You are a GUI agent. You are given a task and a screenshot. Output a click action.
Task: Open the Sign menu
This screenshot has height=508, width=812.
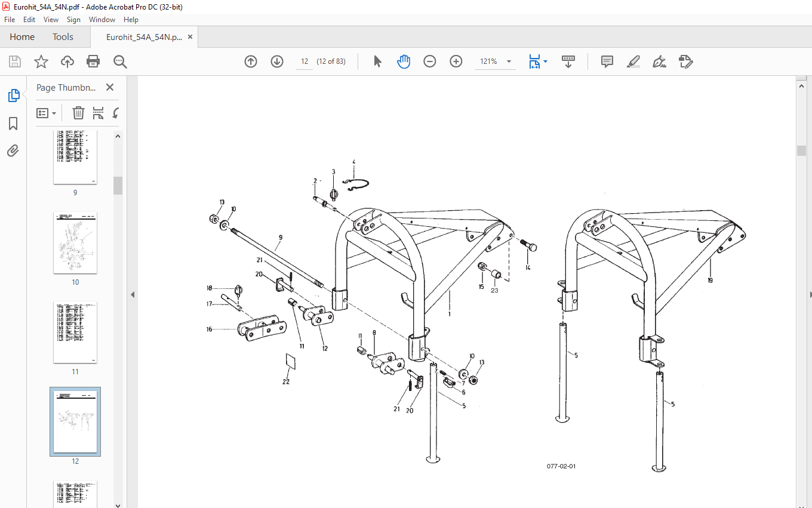pos(73,20)
